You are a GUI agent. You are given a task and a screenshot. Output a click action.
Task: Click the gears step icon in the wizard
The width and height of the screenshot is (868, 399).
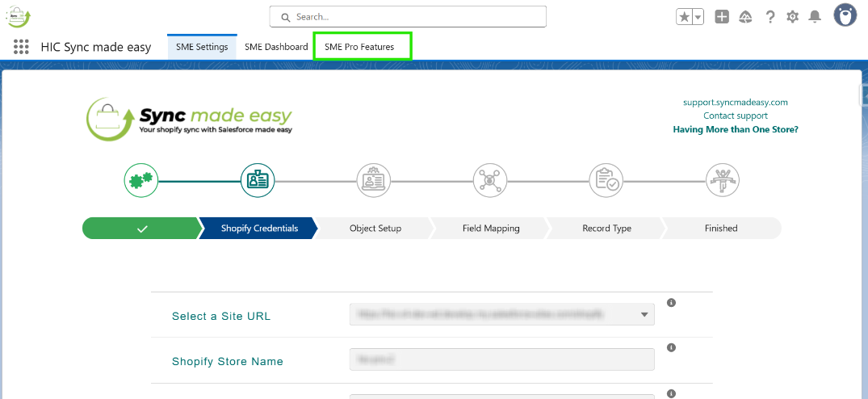[141, 180]
